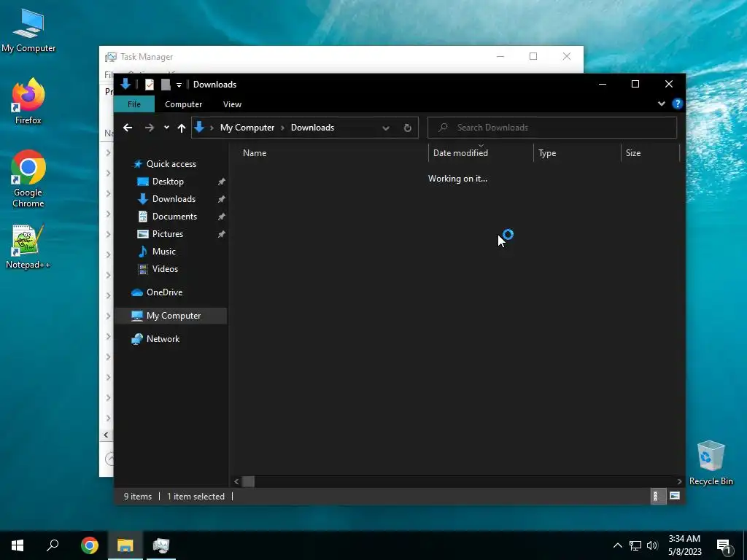Viewport: 747px width, 560px height.
Task: Open OneDrive in the navigation pane
Action: click(x=164, y=292)
